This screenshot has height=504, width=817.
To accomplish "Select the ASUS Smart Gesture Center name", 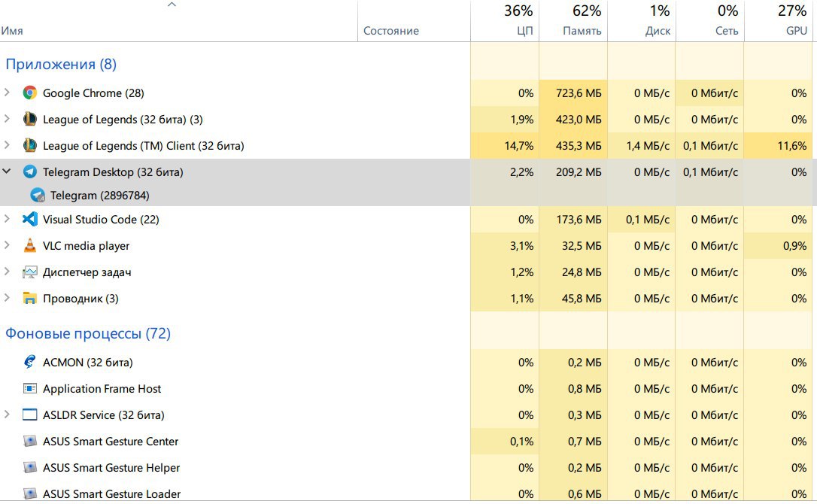I will (111, 442).
